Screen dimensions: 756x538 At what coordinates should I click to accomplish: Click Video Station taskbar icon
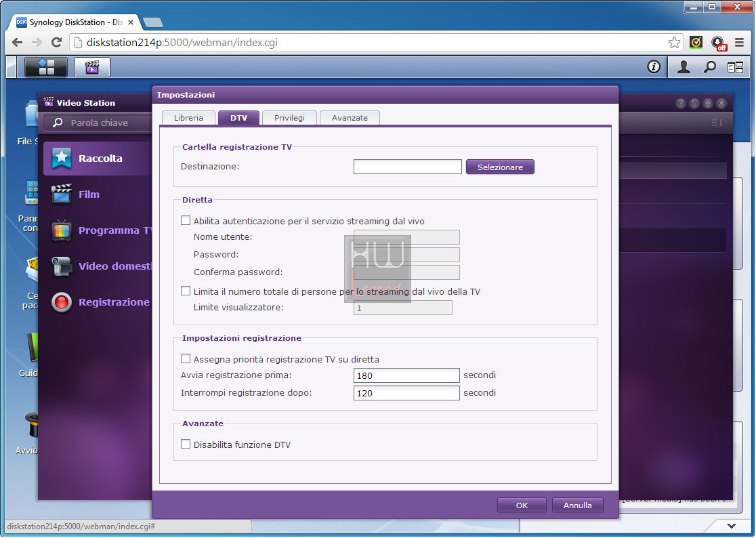pyautogui.click(x=92, y=67)
